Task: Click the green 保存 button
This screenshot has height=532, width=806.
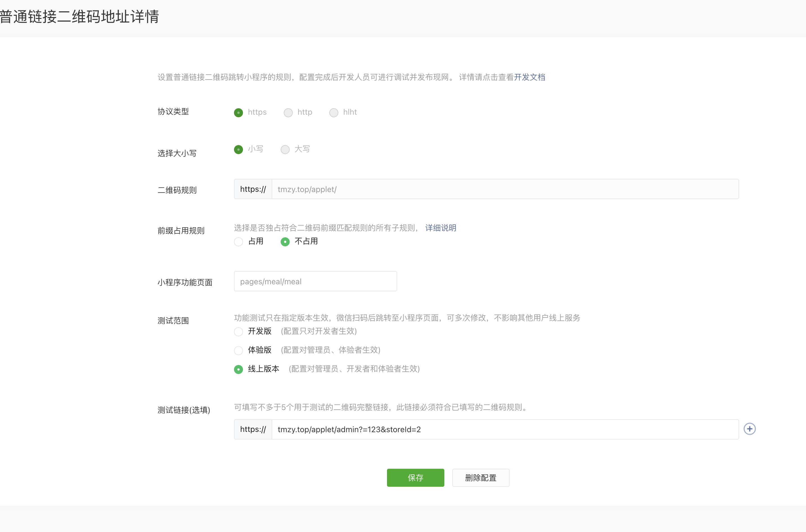Action: 415,478
